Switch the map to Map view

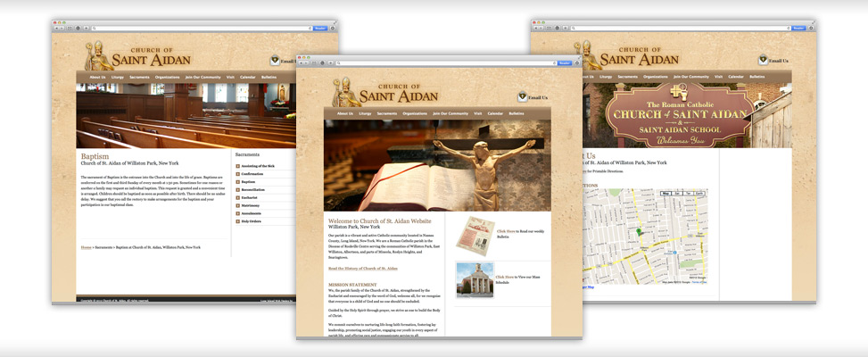coord(666,194)
